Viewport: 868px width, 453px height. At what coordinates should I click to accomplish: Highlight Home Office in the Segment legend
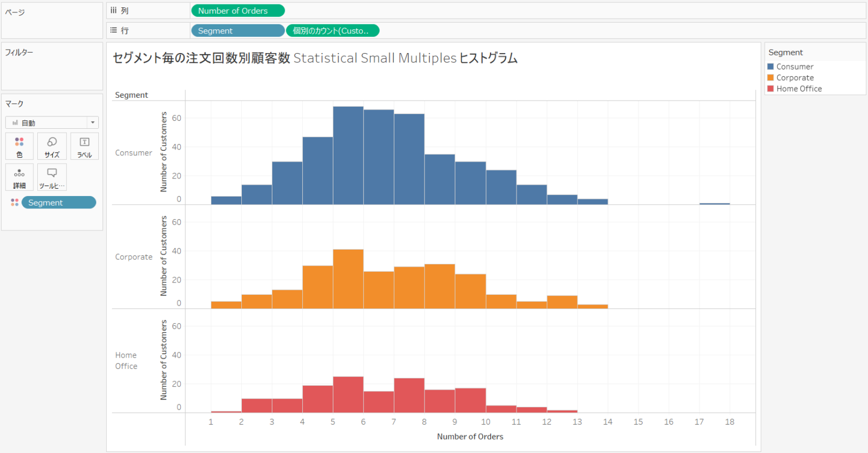pyautogui.click(x=798, y=88)
